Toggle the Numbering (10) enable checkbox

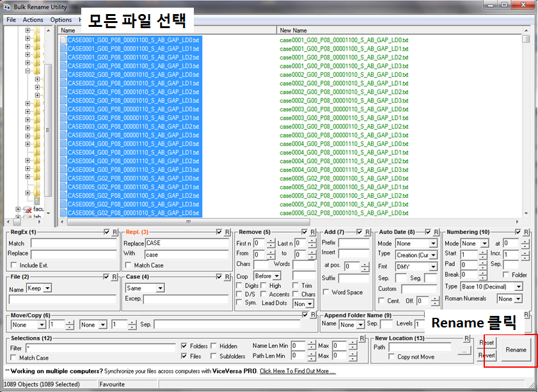(518, 232)
